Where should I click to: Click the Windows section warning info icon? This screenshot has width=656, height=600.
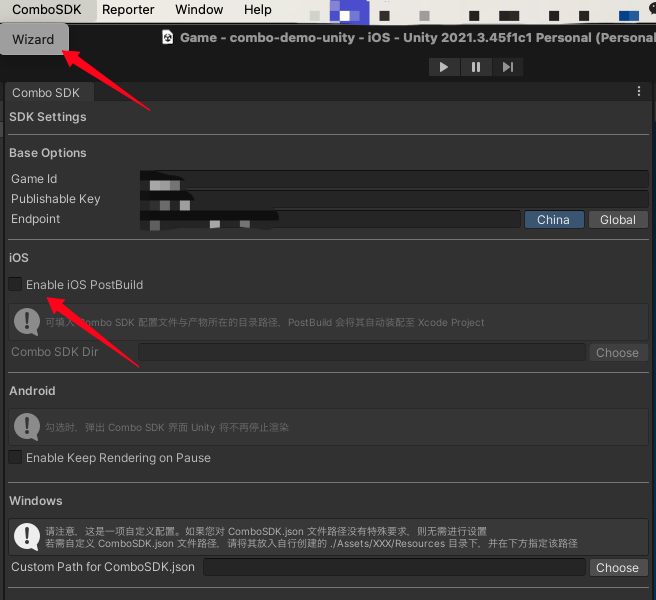pos(27,536)
